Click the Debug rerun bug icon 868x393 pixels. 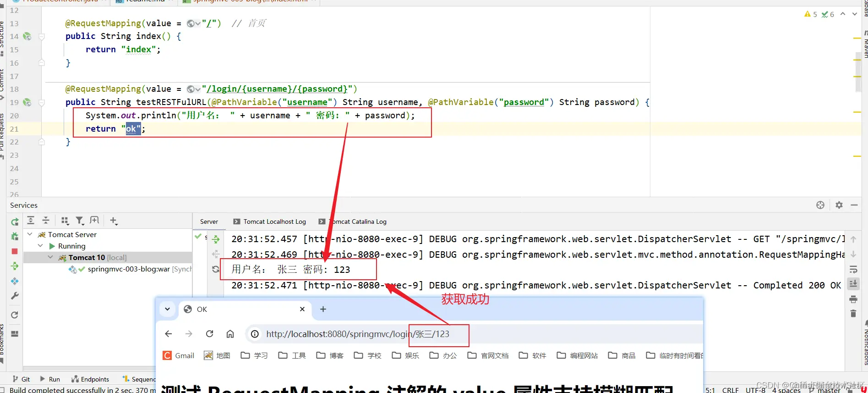[15, 237]
